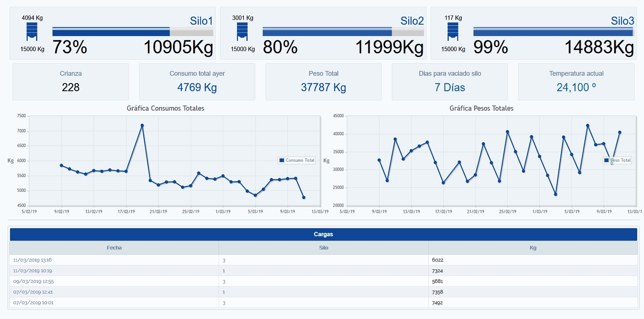Click the first consumption data point on 9/02/19

point(62,165)
